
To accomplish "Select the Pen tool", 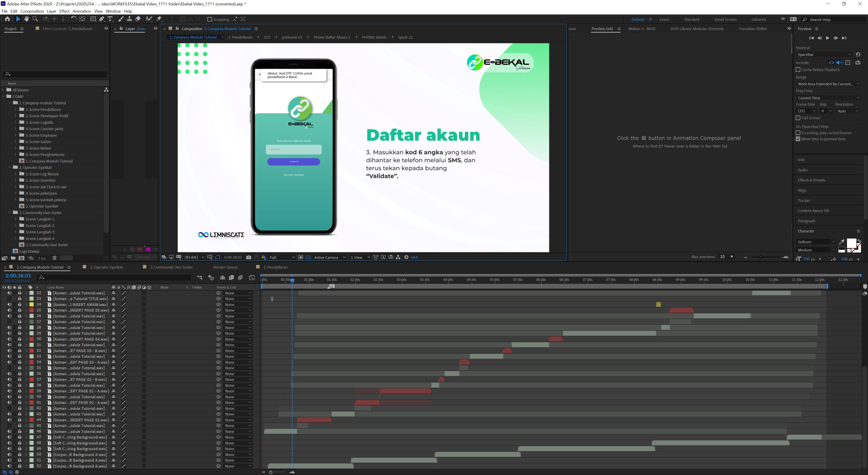I will 101,19.
